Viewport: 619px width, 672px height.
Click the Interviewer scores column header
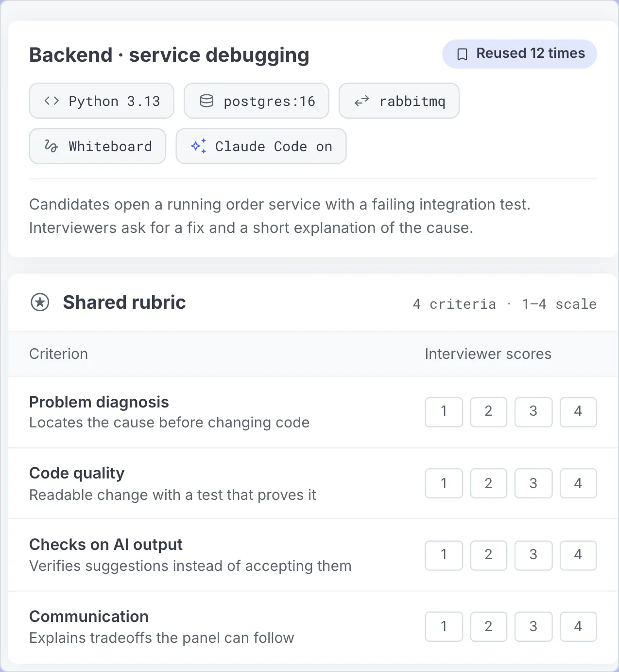(488, 354)
